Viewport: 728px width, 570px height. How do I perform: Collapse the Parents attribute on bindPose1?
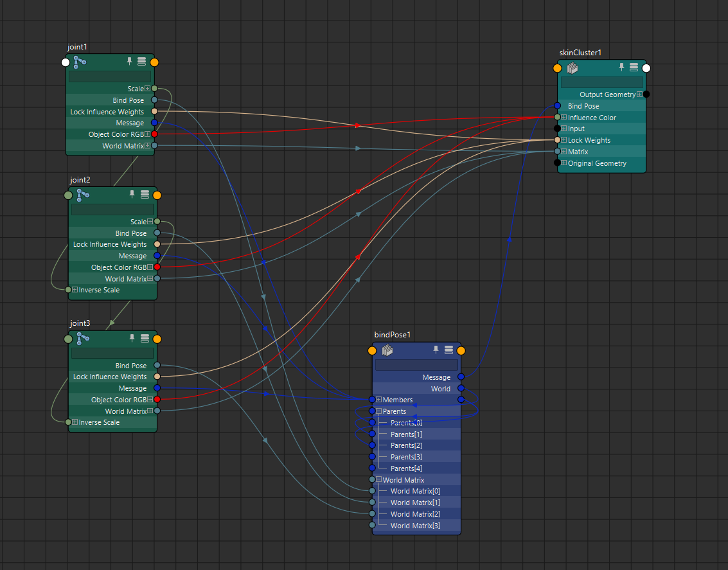pos(378,411)
